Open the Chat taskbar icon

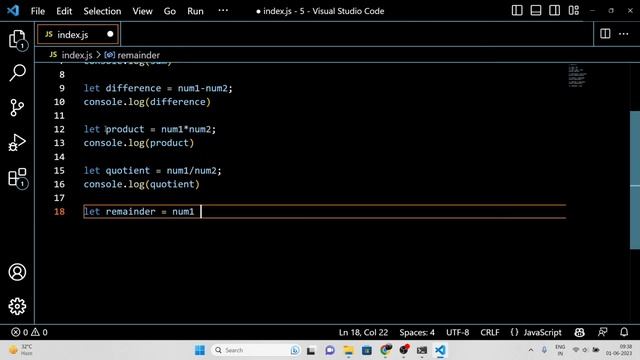coord(330,350)
